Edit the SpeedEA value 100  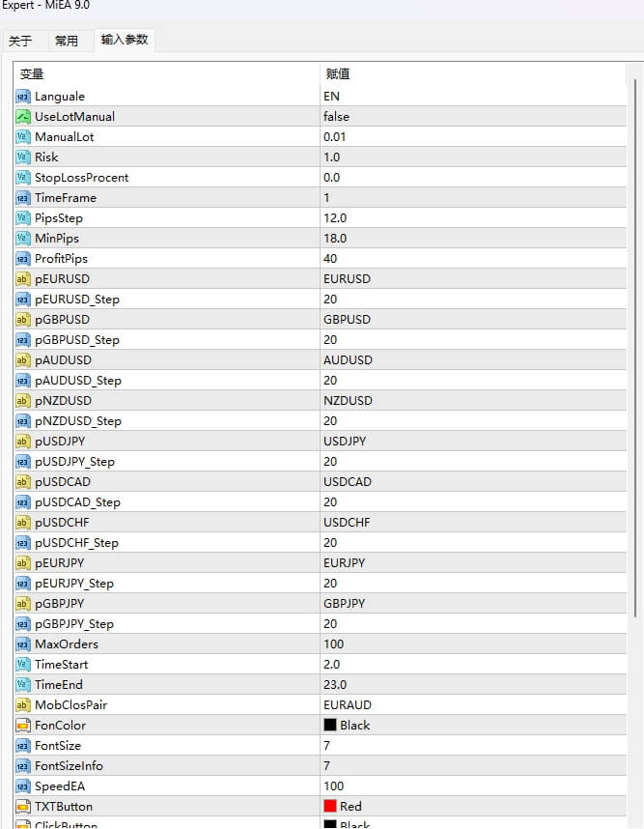click(x=473, y=786)
